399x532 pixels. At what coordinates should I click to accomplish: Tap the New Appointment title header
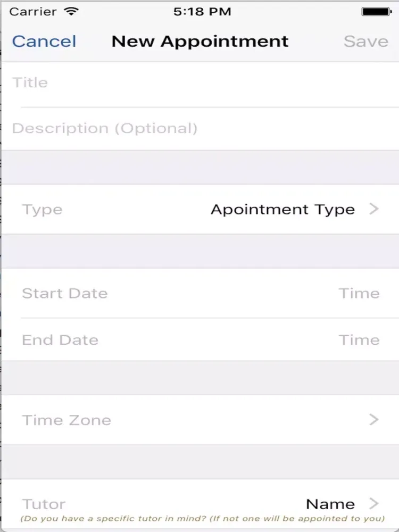pyautogui.click(x=200, y=41)
